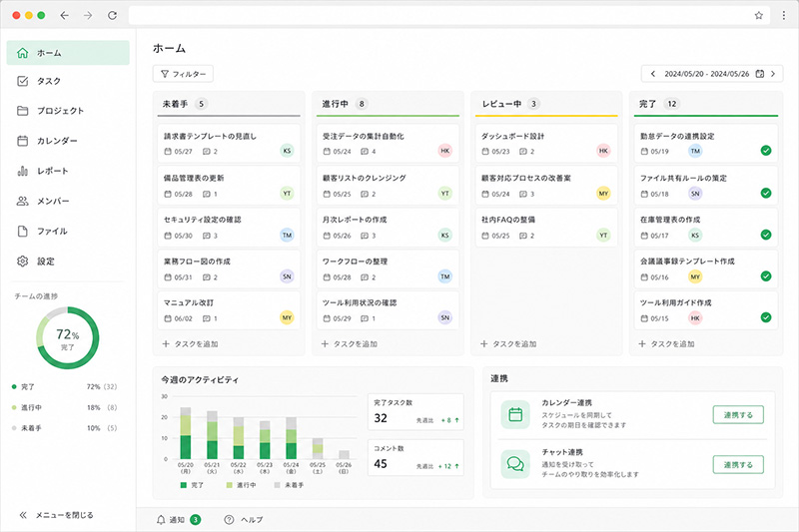Screen dimensions: 799x532
Task: Click MY avatar on 顧客対応プロセスの改善案
Action: [x=604, y=194]
